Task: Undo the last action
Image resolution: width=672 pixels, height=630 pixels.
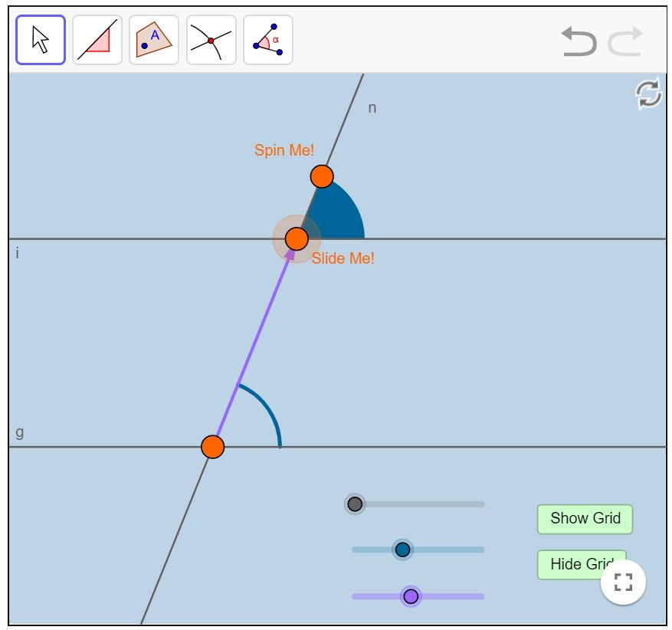Action: tap(579, 41)
